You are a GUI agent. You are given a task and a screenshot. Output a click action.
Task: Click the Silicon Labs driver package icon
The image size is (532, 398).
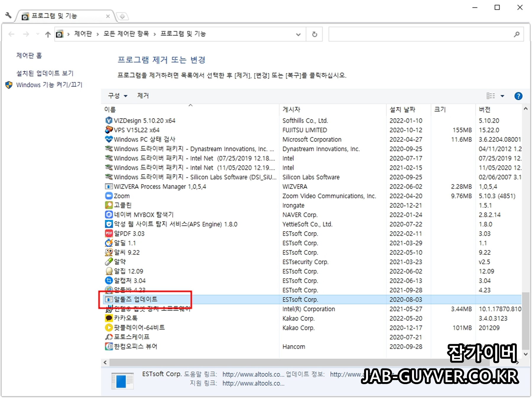pos(109,177)
